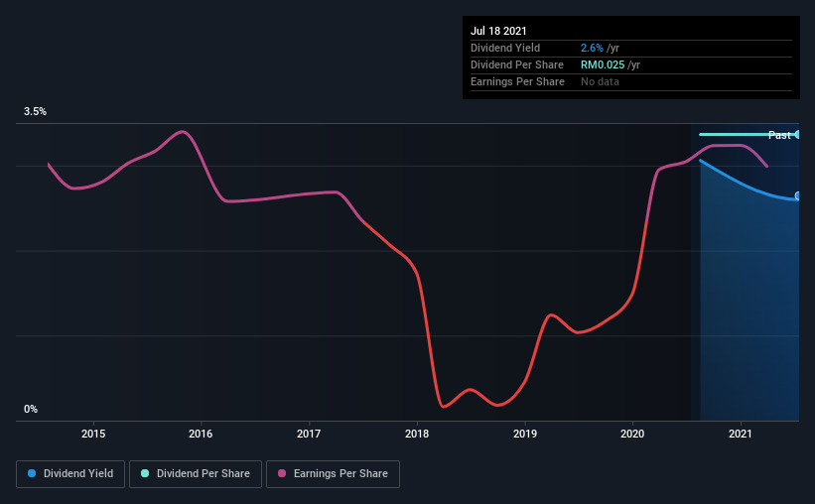Toggle the Dividend Yield legend button
The height and width of the screenshot is (504, 815).
point(70,474)
